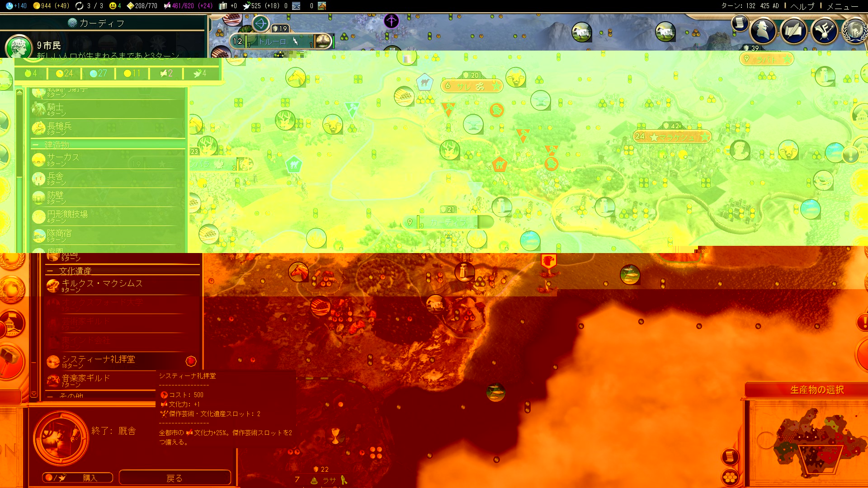This screenshot has width=868, height=488.
Task: Click the hex grid icon near minimap
Action: [x=730, y=477]
